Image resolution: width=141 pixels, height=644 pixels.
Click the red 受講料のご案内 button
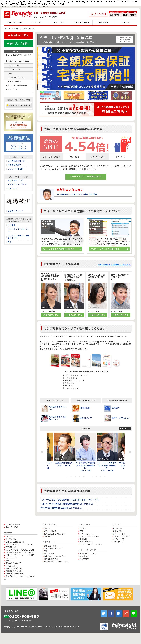(19, 35)
